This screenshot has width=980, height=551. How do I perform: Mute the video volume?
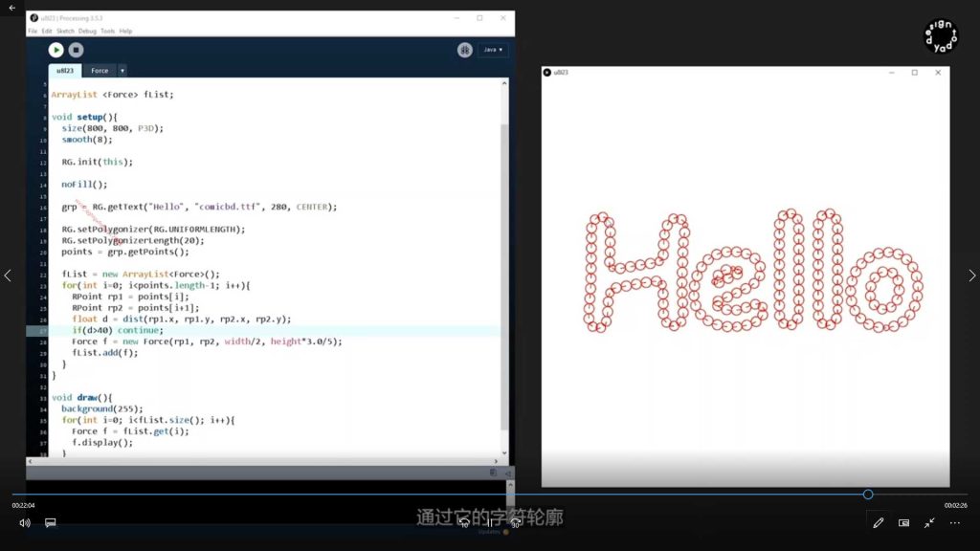(x=24, y=523)
